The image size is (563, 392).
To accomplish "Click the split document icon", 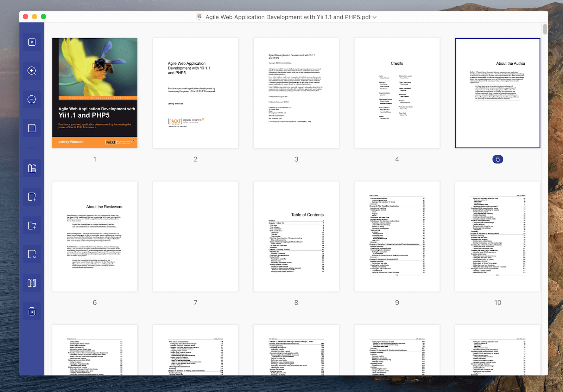I will pyautogui.click(x=32, y=283).
